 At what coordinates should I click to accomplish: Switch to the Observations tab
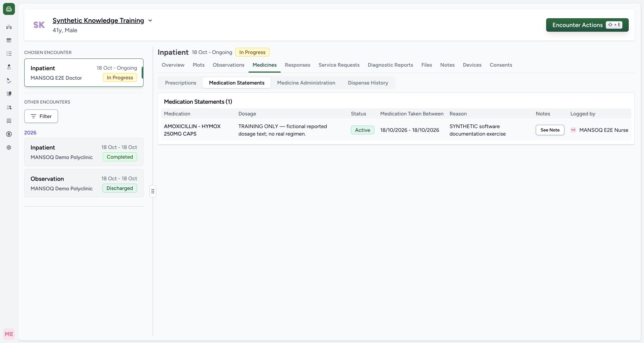point(228,65)
